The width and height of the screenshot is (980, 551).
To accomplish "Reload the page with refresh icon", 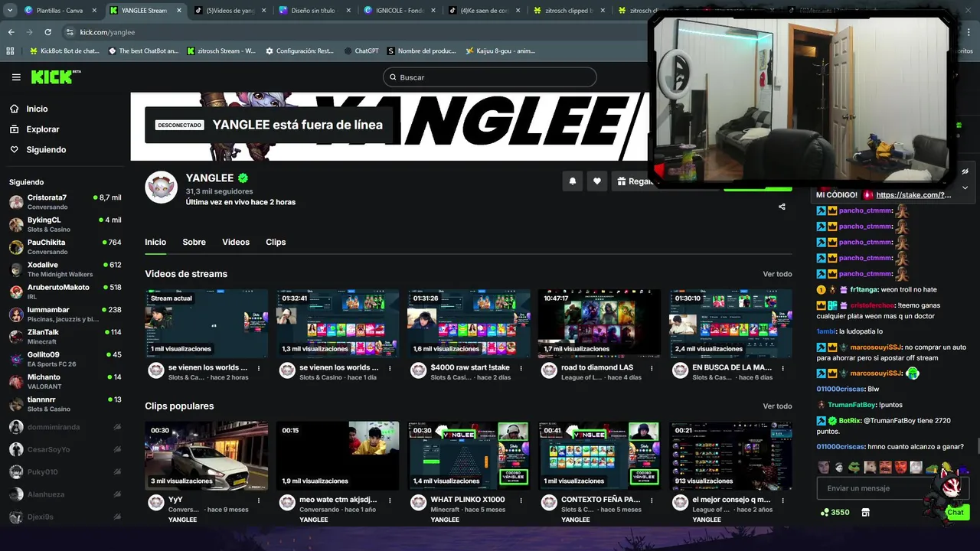I will (x=47, y=32).
